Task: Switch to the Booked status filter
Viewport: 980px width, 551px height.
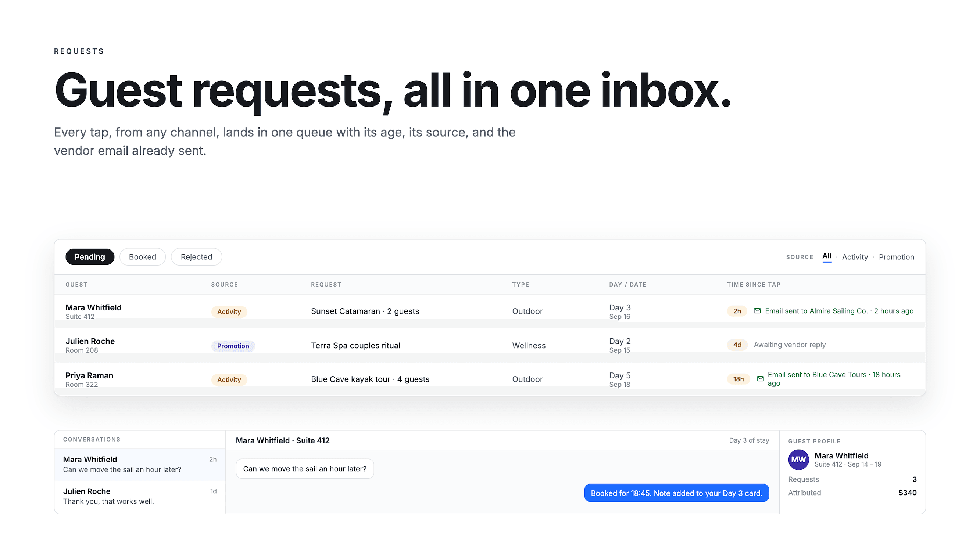Action: point(143,257)
